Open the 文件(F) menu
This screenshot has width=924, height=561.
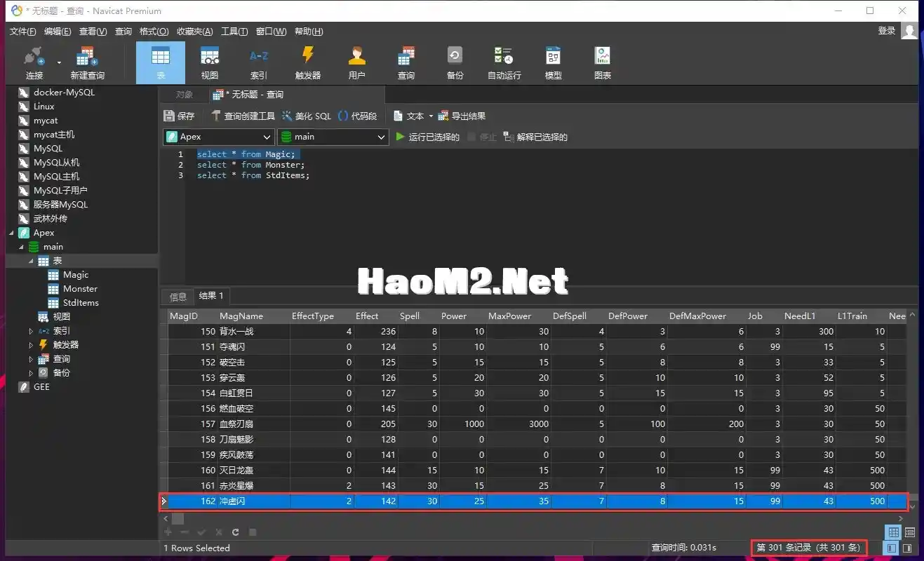click(23, 32)
